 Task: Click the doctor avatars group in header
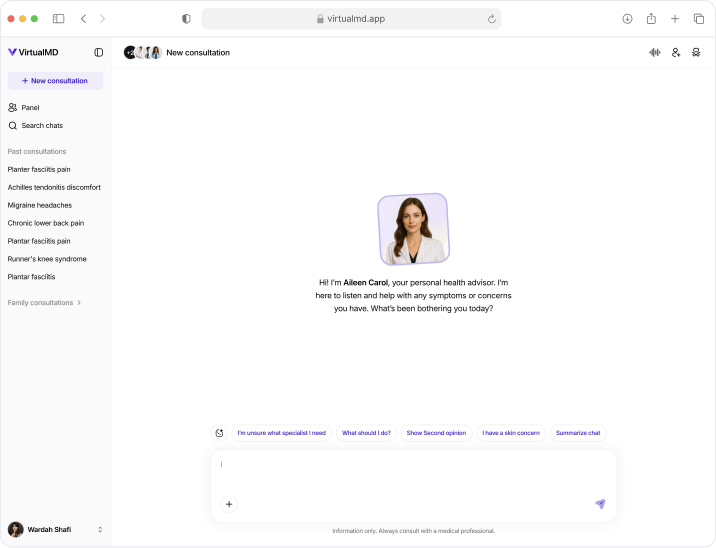point(143,53)
